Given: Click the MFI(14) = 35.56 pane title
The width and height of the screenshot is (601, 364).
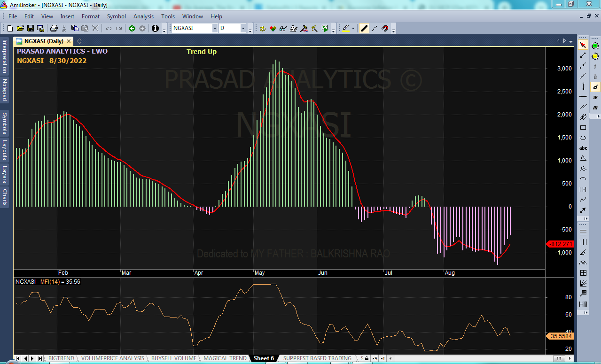Looking at the screenshot, I should (x=47, y=282).
